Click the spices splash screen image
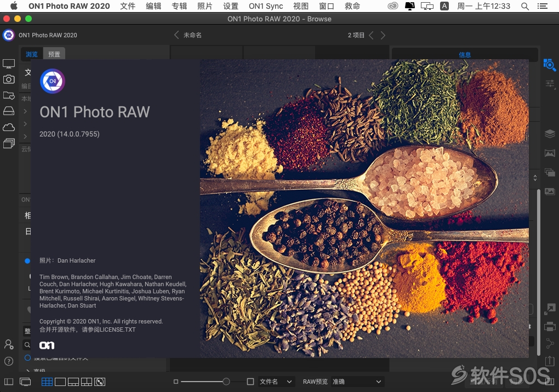 click(364, 208)
